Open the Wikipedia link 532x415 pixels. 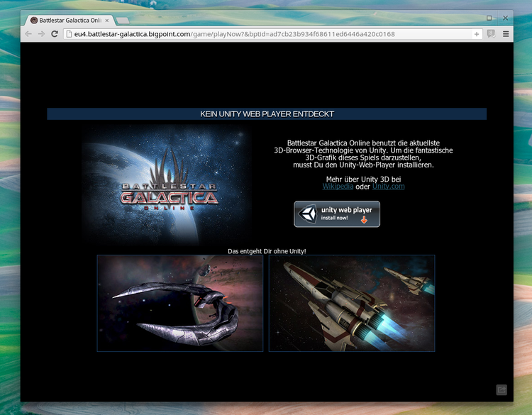pyautogui.click(x=338, y=186)
